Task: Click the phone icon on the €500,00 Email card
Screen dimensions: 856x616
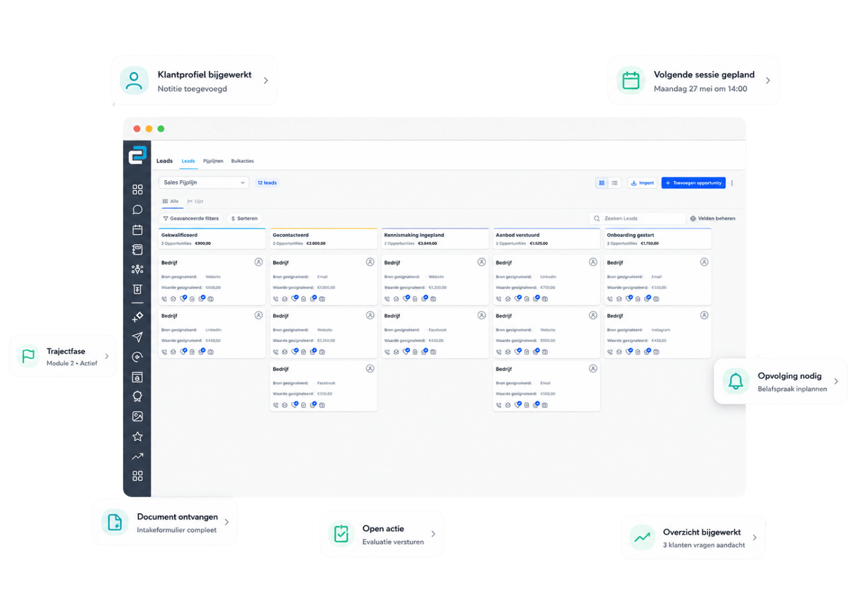Action: click(x=499, y=405)
